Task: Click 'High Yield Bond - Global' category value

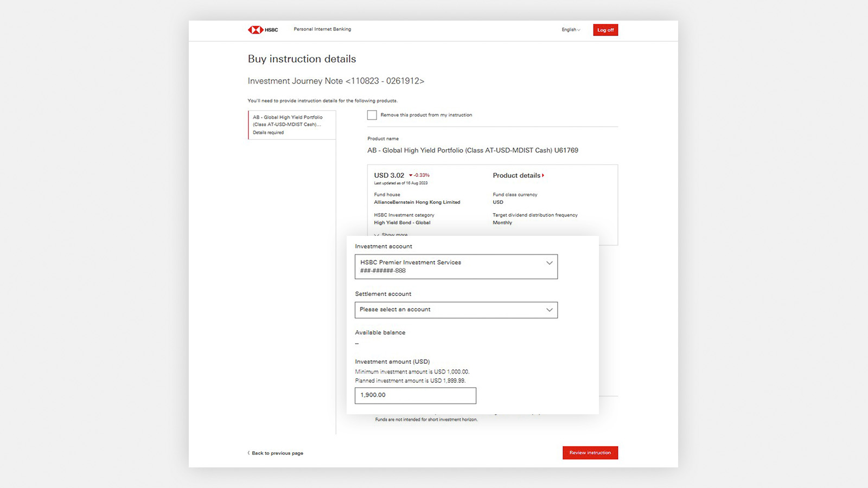Action: 402,223
